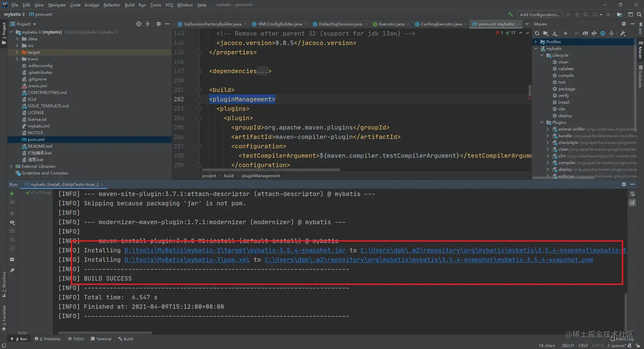Reload all Maven projects
Screen dimensions: 644x349
[537, 33]
